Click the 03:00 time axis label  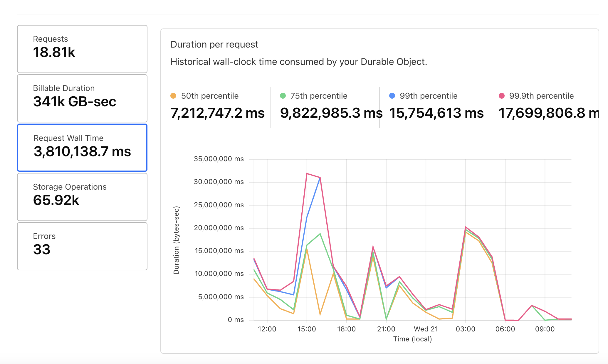tap(465, 329)
